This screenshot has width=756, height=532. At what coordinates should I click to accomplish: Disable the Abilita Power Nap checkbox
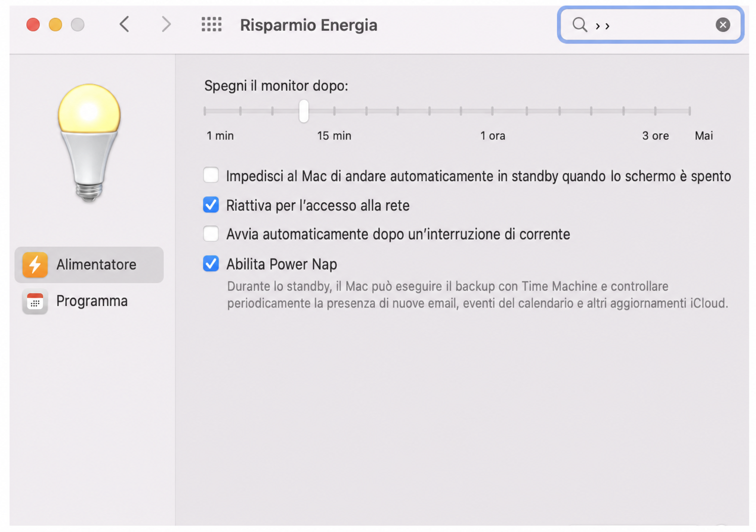(x=211, y=263)
